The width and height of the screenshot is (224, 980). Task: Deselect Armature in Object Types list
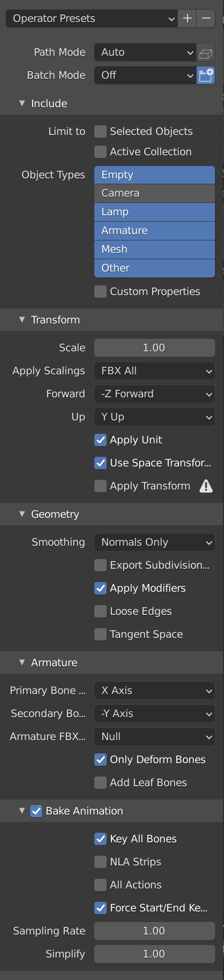154,231
